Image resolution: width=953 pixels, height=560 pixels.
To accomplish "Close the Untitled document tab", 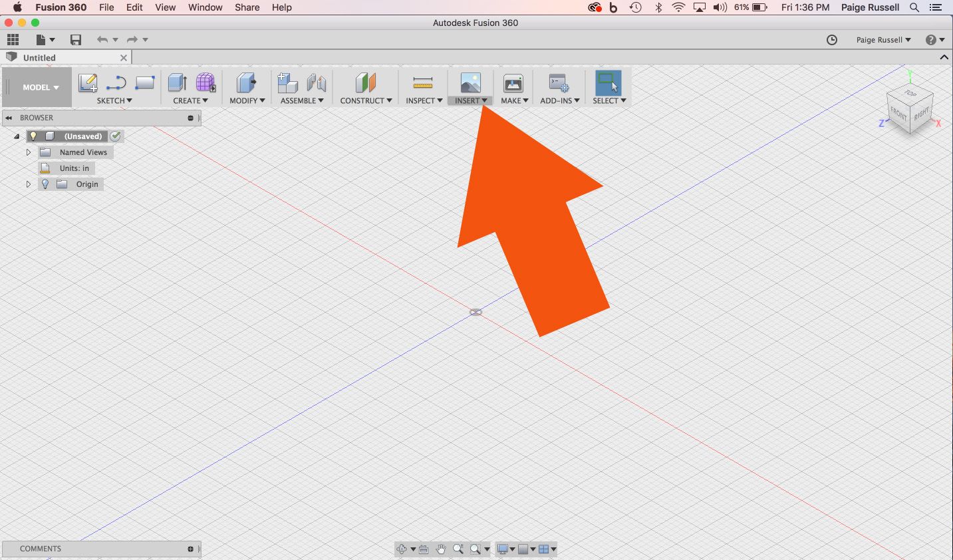I will 123,58.
